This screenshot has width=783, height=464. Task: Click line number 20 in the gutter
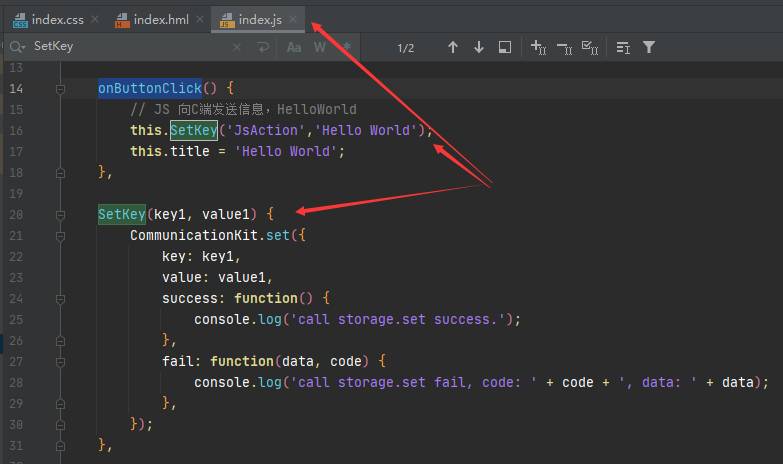[16, 215]
